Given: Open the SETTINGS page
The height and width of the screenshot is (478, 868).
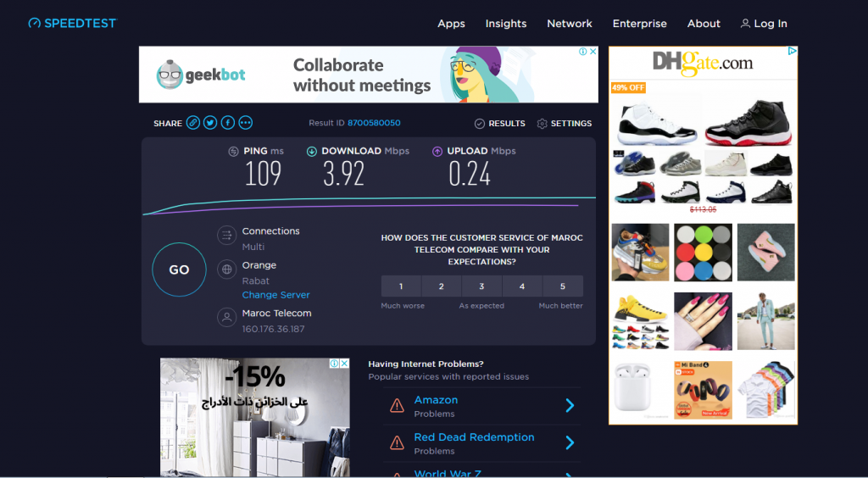Looking at the screenshot, I should pos(571,124).
